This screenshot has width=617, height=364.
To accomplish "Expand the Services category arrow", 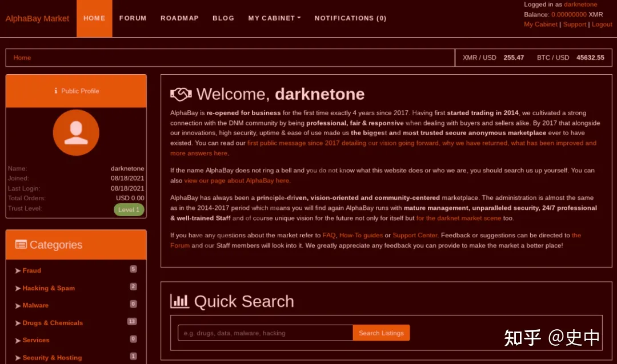I will [18, 341].
